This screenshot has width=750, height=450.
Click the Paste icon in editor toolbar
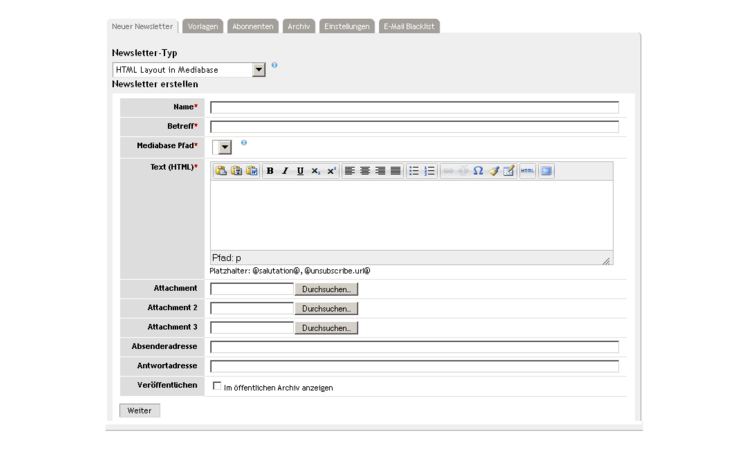[x=221, y=171]
